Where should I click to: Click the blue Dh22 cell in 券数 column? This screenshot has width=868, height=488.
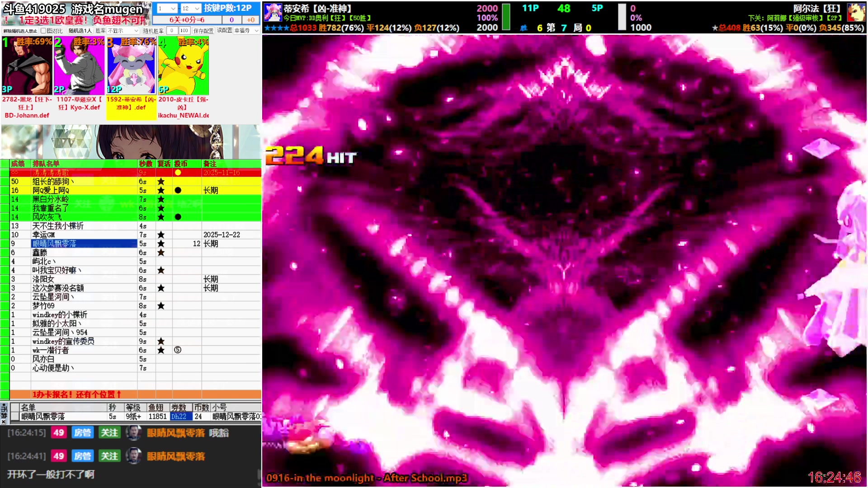tap(181, 416)
